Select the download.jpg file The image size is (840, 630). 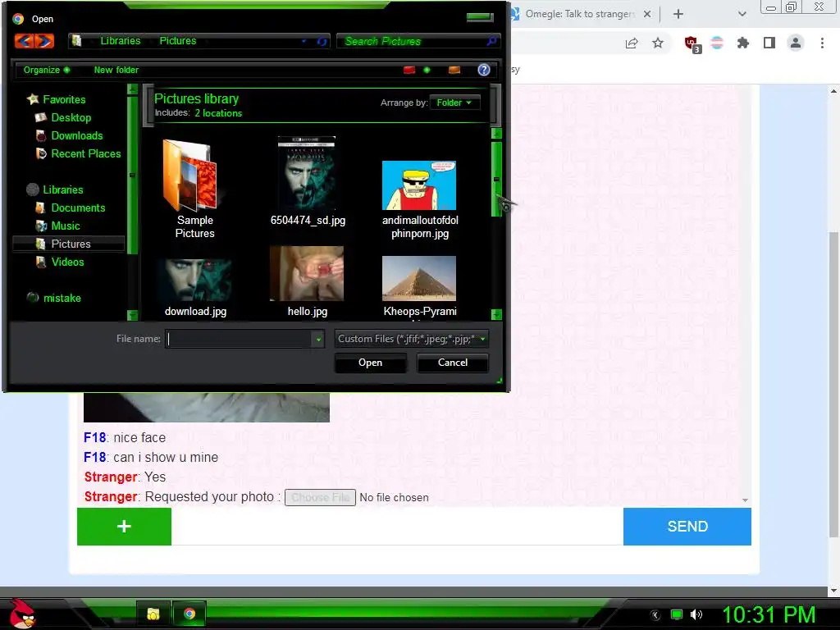point(195,289)
